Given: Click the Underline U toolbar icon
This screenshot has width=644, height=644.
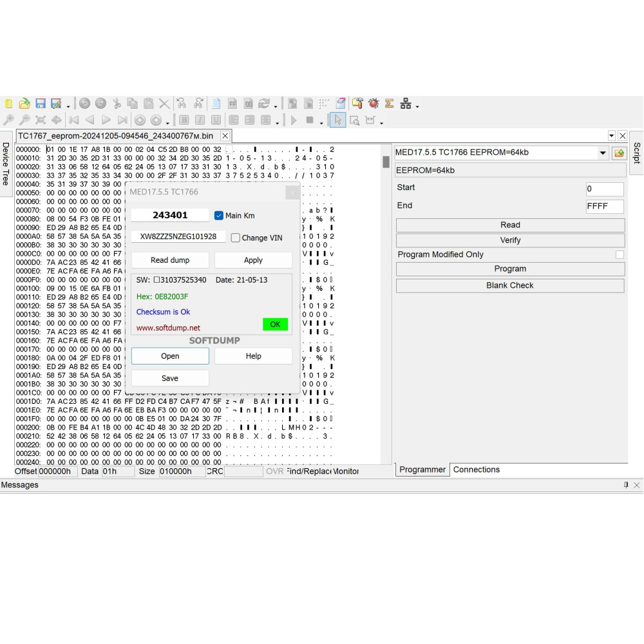Looking at the screenshot, I should (x=216, y=120).
